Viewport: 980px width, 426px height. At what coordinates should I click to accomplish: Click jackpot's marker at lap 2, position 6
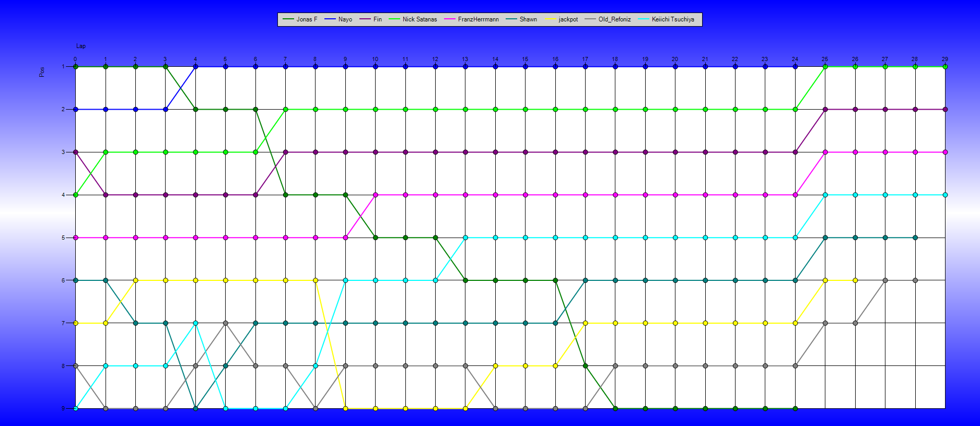point(135,280)
